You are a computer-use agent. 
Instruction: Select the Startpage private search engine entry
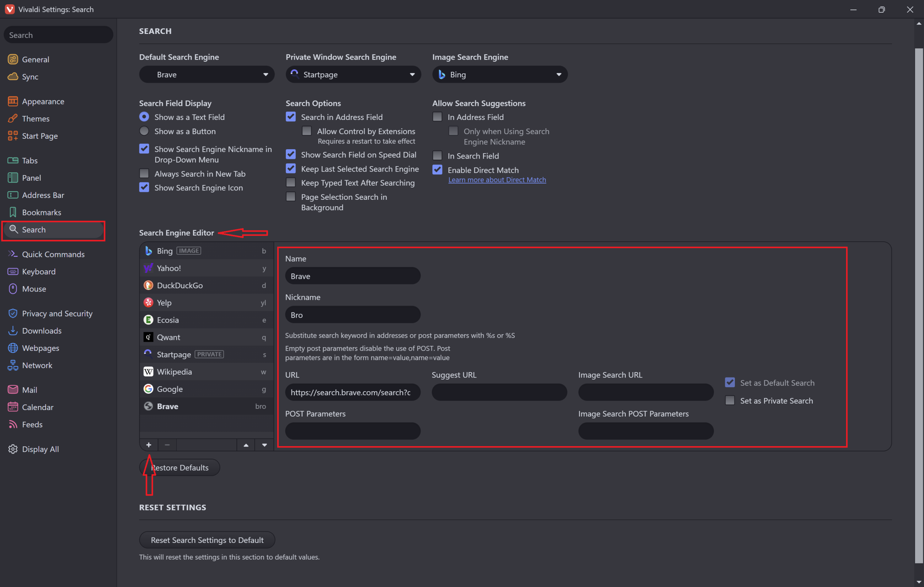point(174,354)
